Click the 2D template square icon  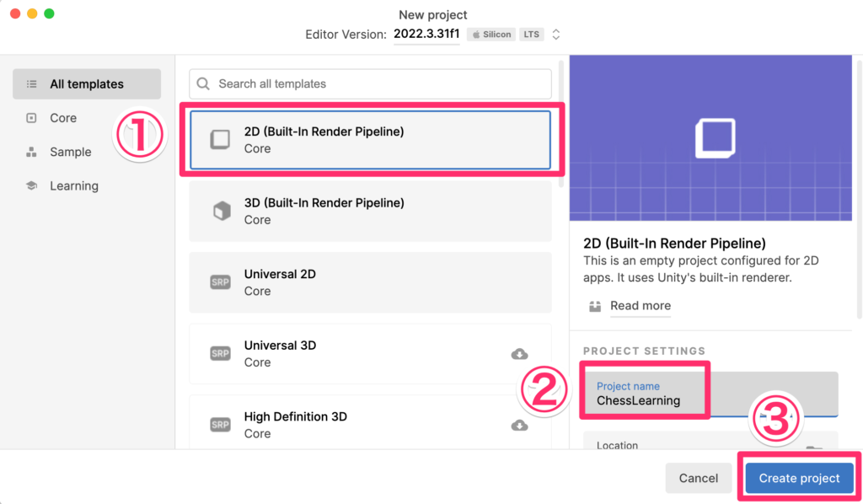(220, 140)
